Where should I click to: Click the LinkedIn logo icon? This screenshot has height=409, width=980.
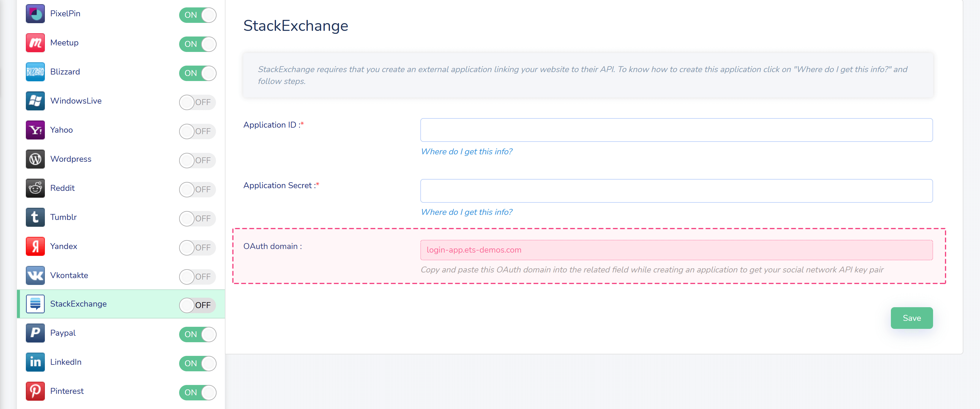[35, 362]
